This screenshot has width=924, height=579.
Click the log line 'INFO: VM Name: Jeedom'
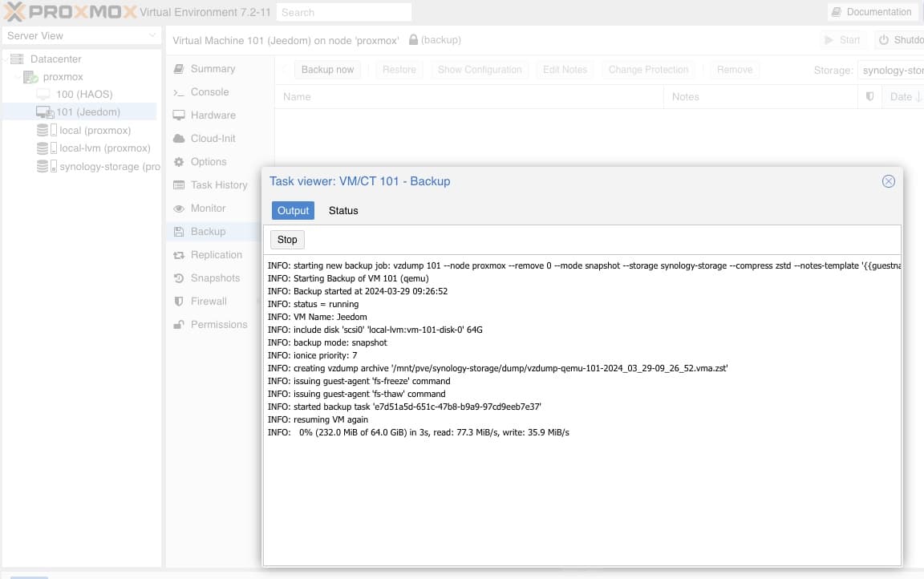coord(317,317)
